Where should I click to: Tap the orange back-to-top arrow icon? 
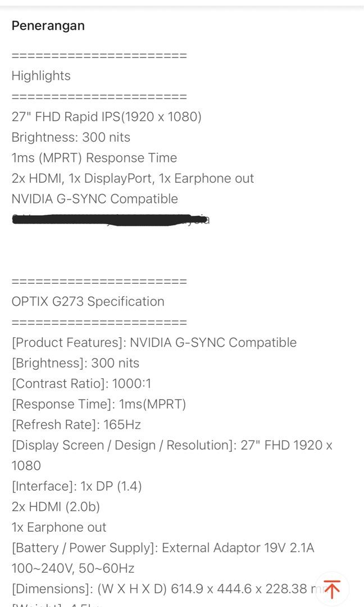pos(332,590)
